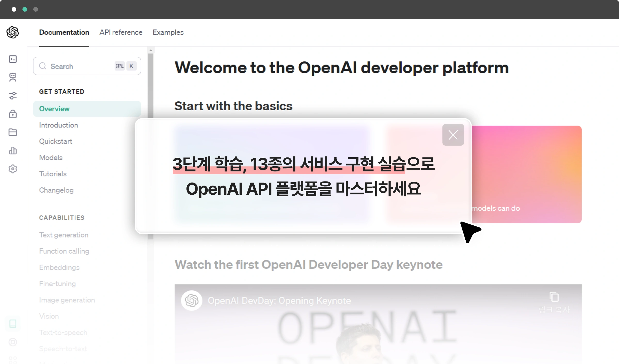Image resolution: width=619 pixels, height=364 pixels.
Task: Open the Assistants robot icon
Action: click(13, 77)
